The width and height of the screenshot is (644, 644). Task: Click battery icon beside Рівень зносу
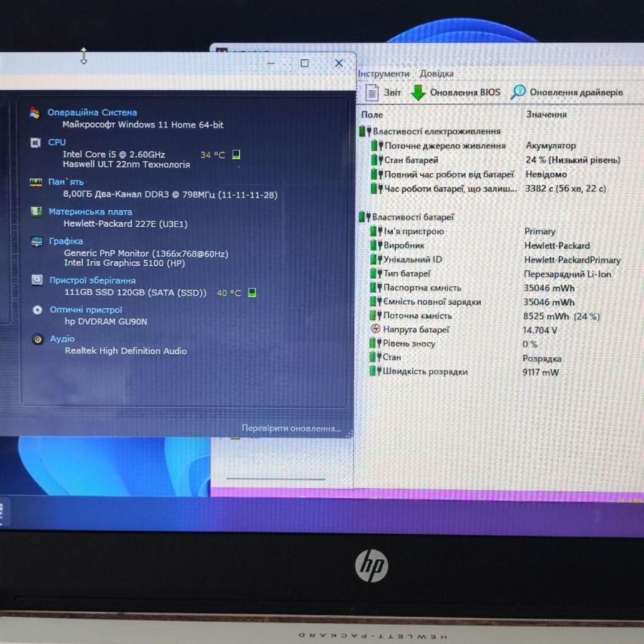(376, 343)
